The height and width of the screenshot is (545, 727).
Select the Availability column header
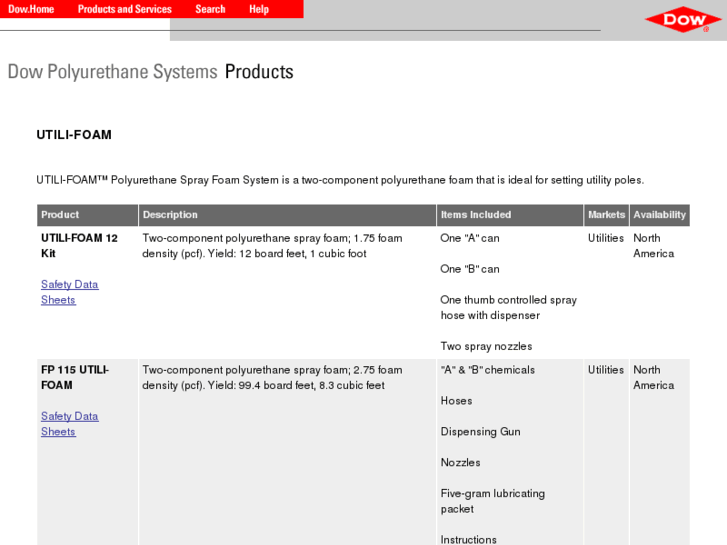[x=659, y=215]
